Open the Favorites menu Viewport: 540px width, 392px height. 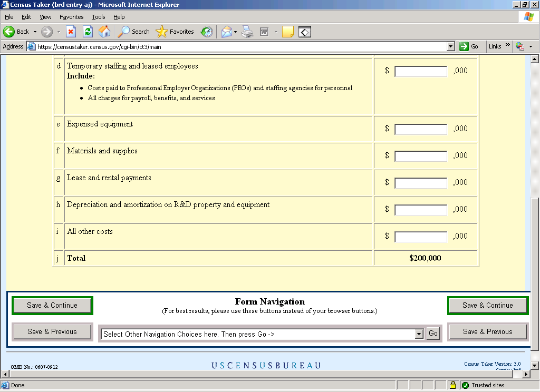(71, 17)
